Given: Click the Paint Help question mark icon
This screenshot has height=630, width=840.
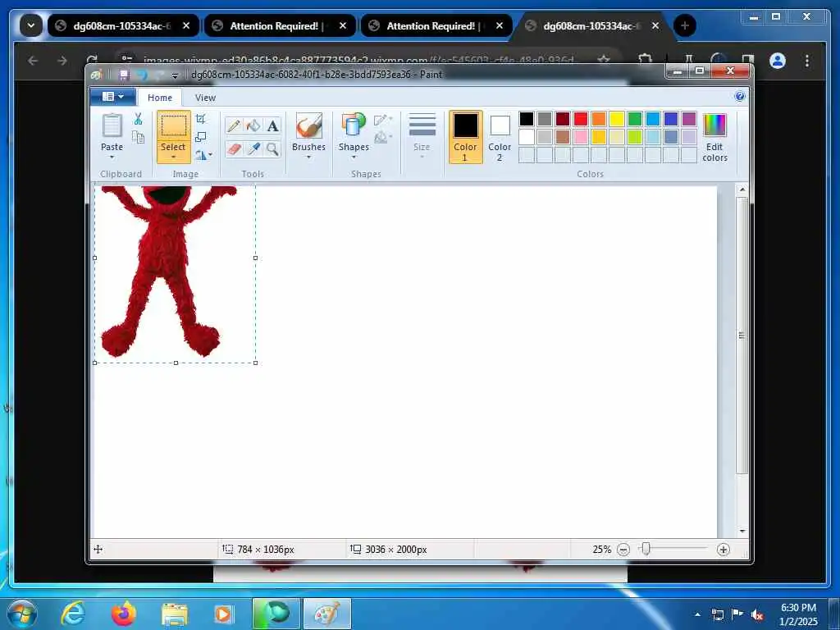Looking at the screenshot, I should [x=740, y=97].
